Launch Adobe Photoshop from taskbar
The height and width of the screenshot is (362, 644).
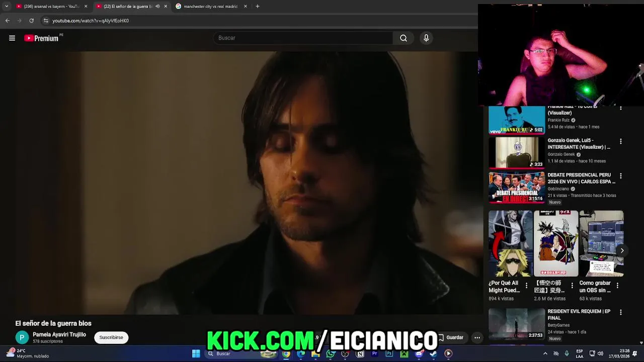[389, 353]
